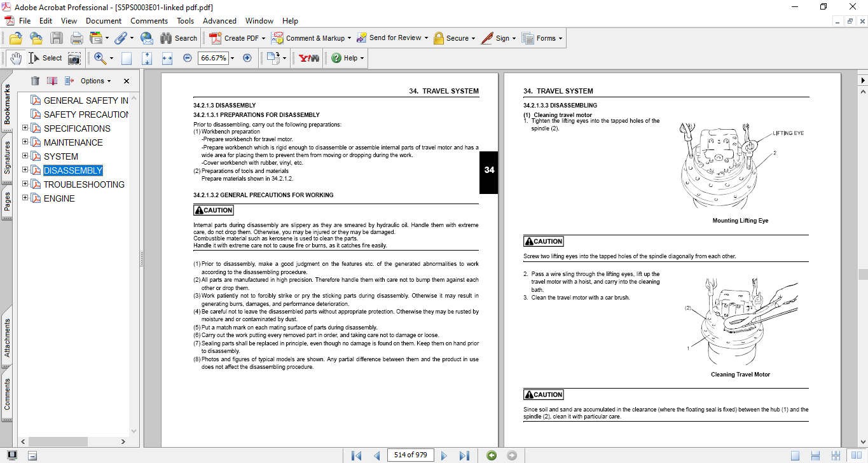
Task: Click the Snapshot camera tool
Action: [x=74, y=58]
